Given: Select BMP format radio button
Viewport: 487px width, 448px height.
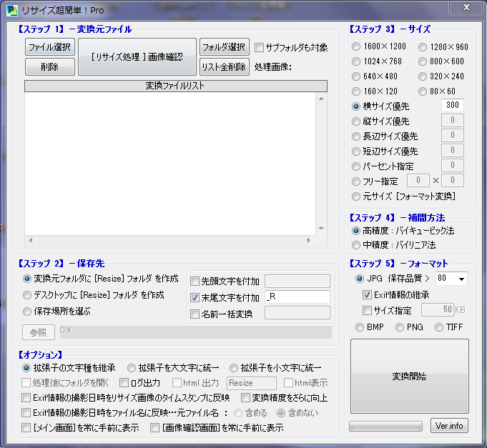Looking at the screenshot, I should tap(360, 327).
